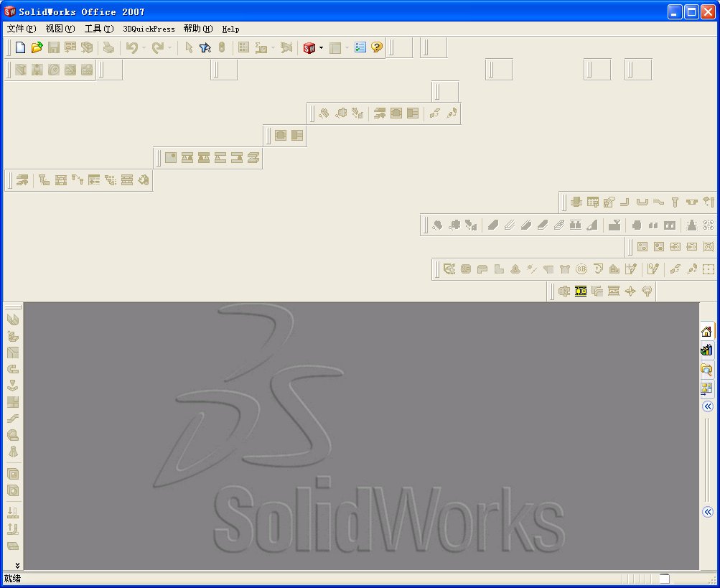Screen dimensions: 720x588
Task: Click the T-shirt shaped toolbar icon
Action: click(565, 269)
